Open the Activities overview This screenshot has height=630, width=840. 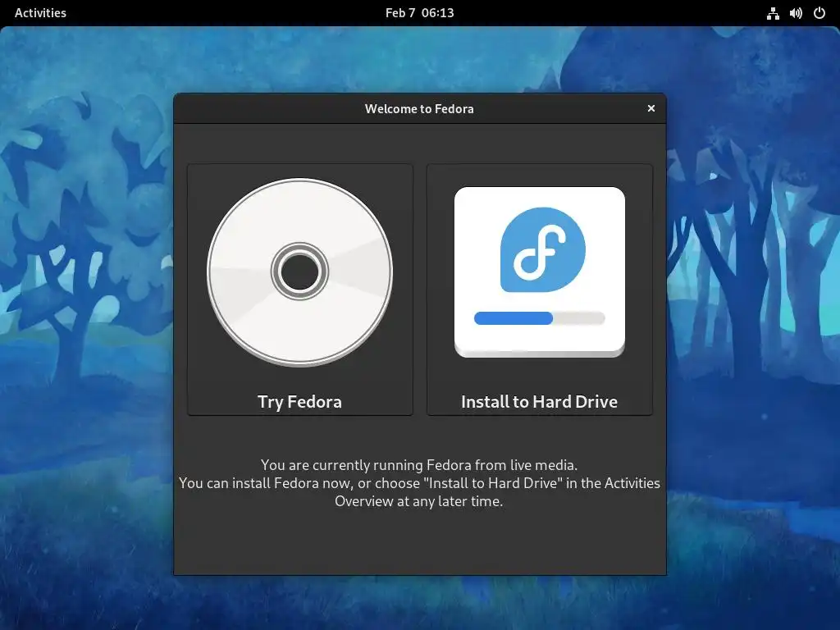pyautogui.click(x=40, y=13)
